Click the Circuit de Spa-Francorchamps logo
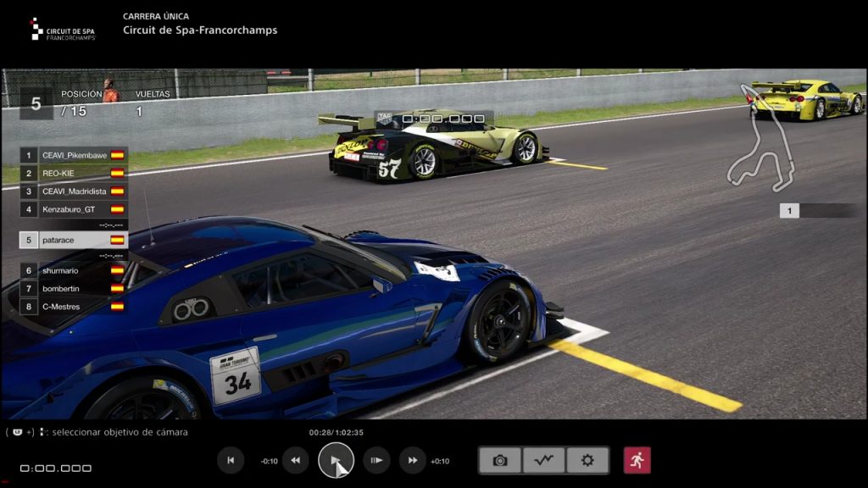The height and width of the screenshot is (488, 868). coord(63,30)
